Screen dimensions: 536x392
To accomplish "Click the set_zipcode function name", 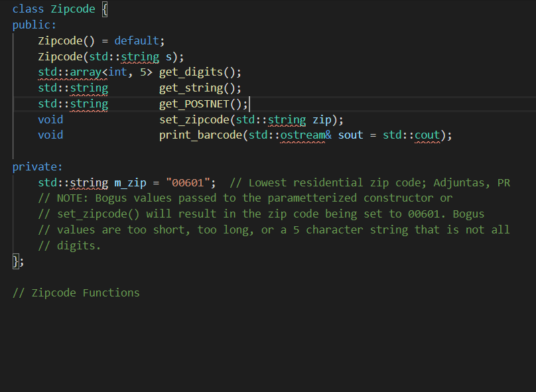I will tap(194, 120).
